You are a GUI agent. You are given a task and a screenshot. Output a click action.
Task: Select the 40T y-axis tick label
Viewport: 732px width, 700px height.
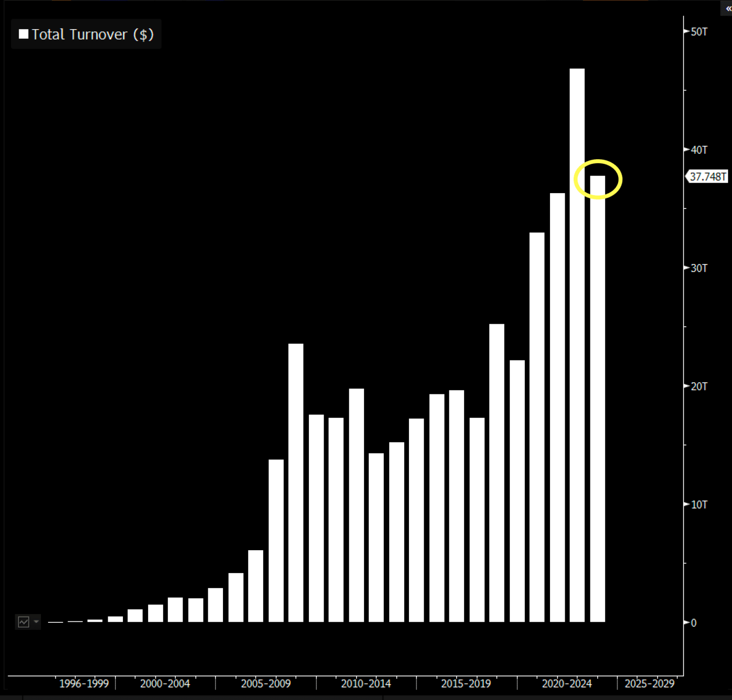tap(699, 150)
